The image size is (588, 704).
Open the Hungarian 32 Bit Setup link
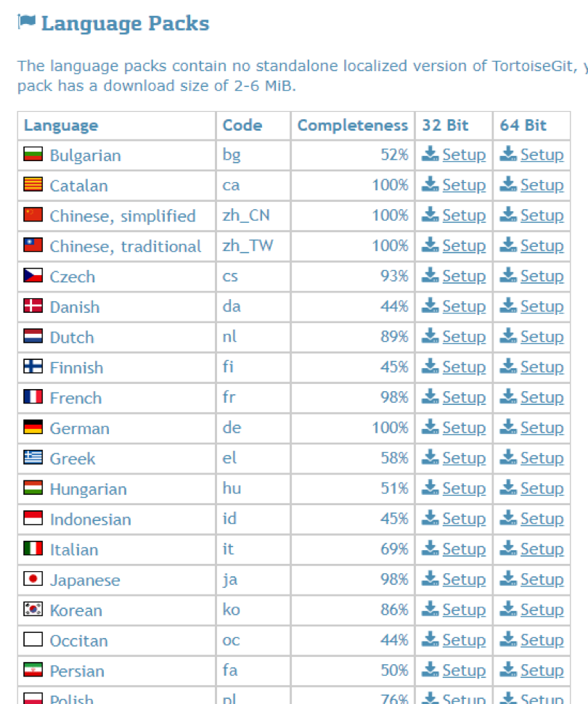click(464, 488)
